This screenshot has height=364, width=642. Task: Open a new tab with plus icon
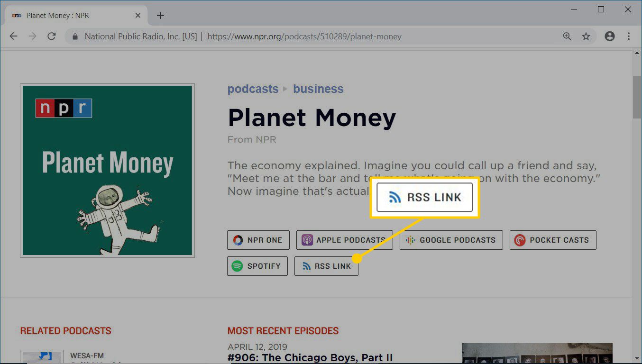(x=160, y=16)
